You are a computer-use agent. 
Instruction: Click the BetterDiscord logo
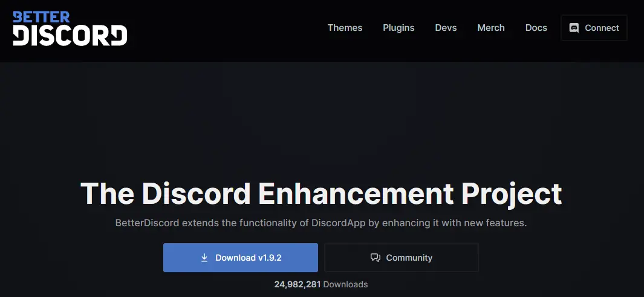tap(70, 28)
